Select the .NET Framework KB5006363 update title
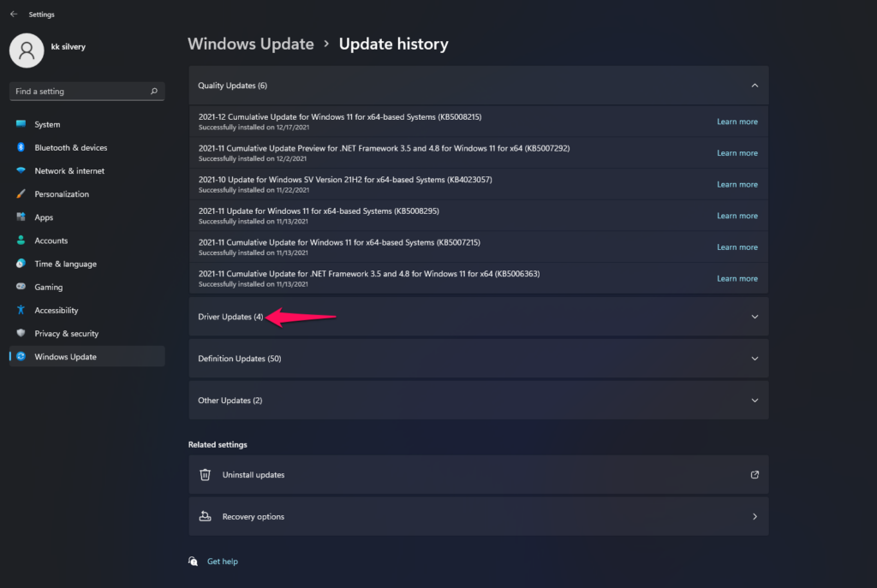This screenshot has width=877, height=588. point(369,273)
